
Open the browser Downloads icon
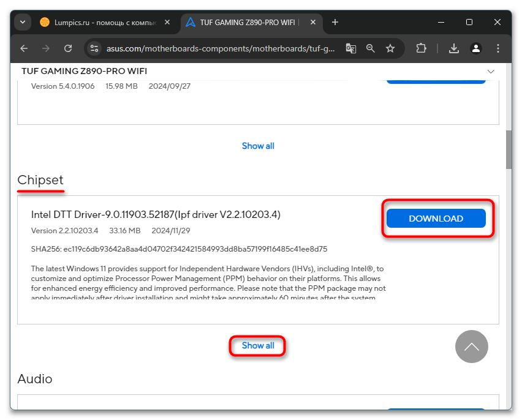(454, 48)
